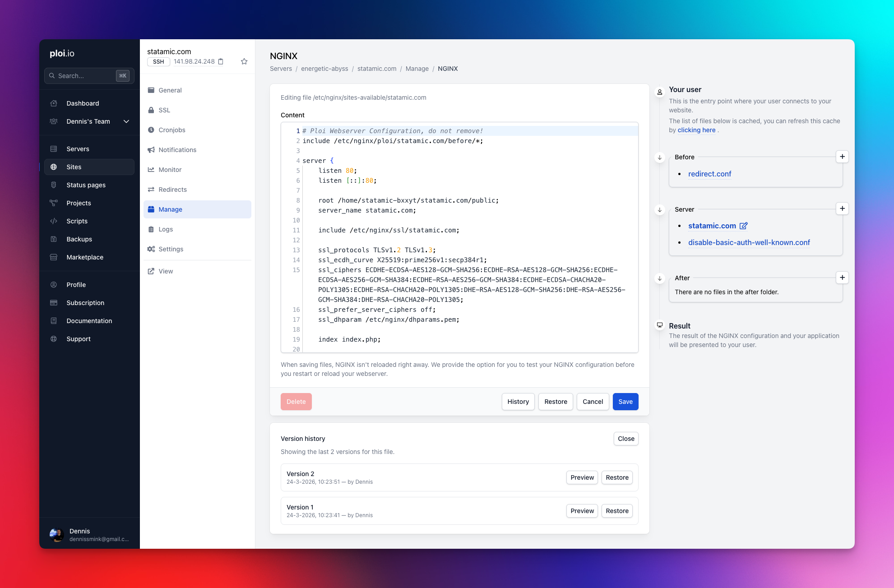The width and height of the screenshot is (894, 588).
Task: Click the Save button
Action: click(625, 402)
